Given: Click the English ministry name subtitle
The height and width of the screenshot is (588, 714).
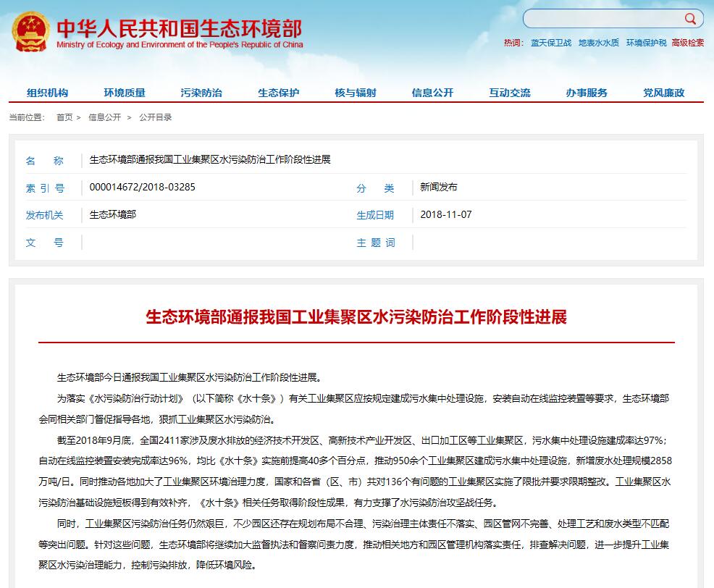Looking at the screenshot, I should [180, 45].
